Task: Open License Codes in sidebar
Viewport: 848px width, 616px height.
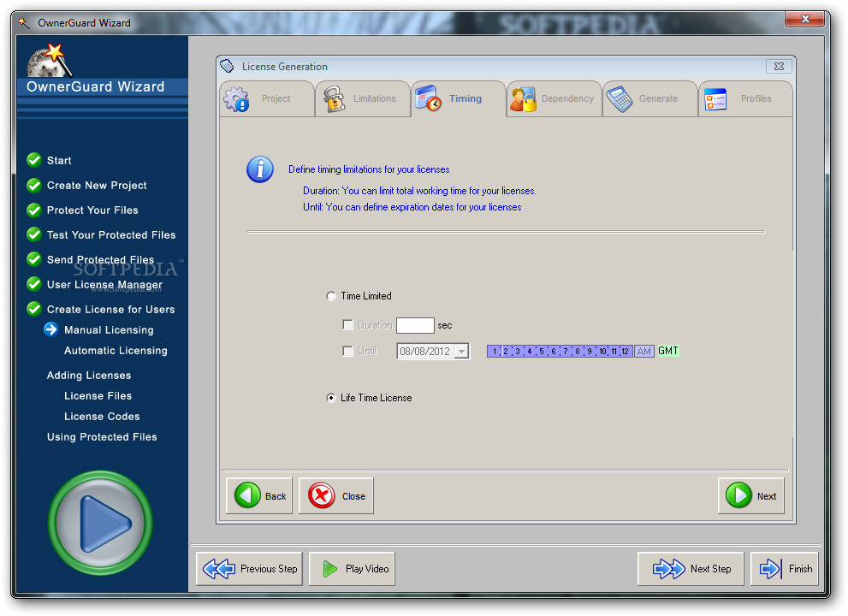Action: (102, 417)
